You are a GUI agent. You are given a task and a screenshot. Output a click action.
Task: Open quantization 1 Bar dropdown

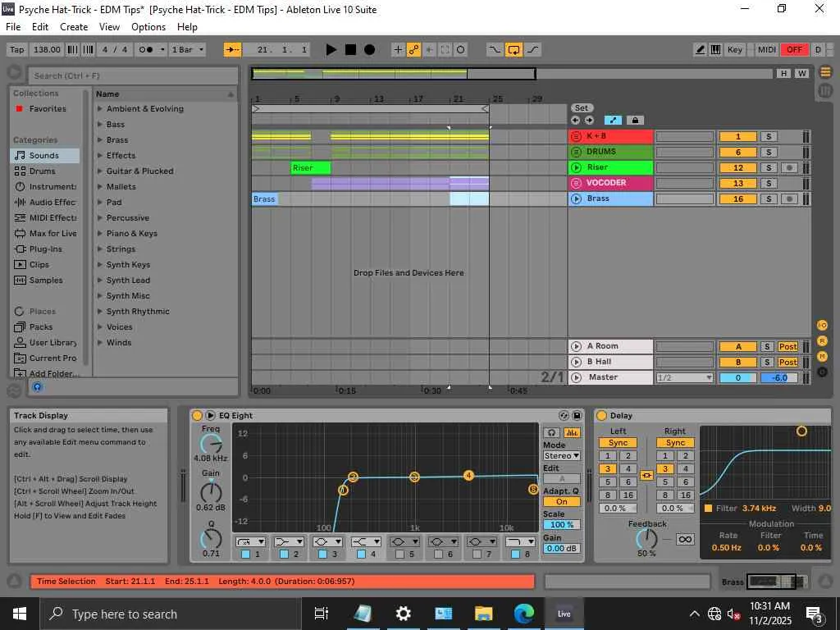point(187,50)
